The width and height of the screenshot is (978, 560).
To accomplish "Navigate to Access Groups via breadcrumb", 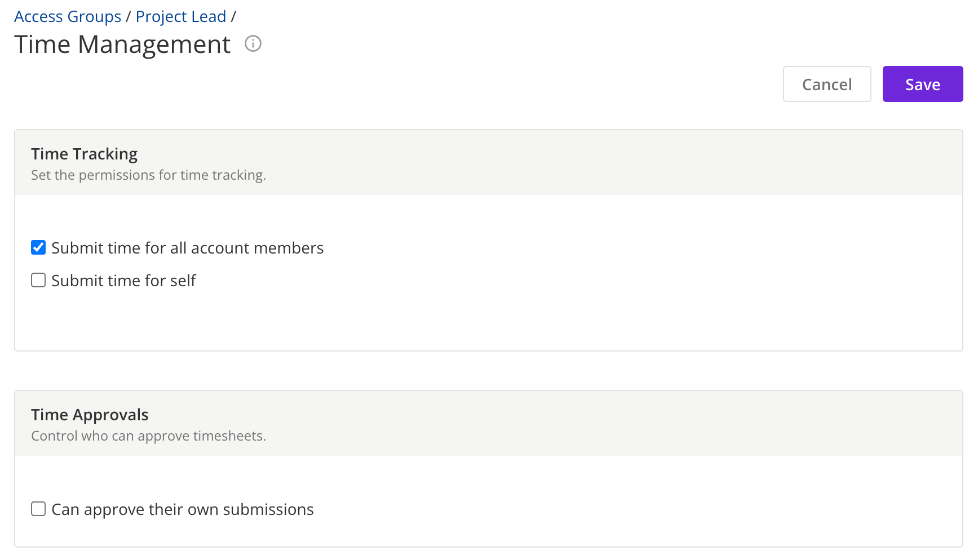I will [68, 16].
